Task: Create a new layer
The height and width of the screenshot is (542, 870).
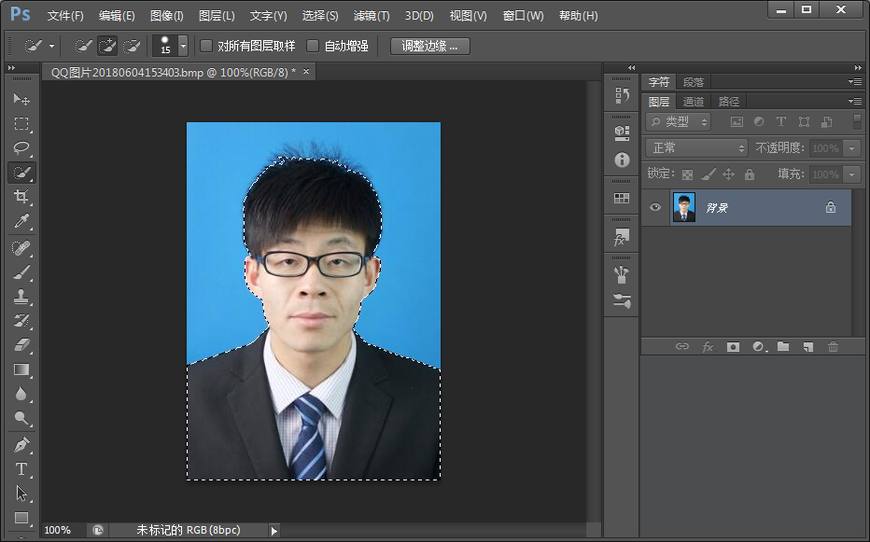Action: [808, 347]
